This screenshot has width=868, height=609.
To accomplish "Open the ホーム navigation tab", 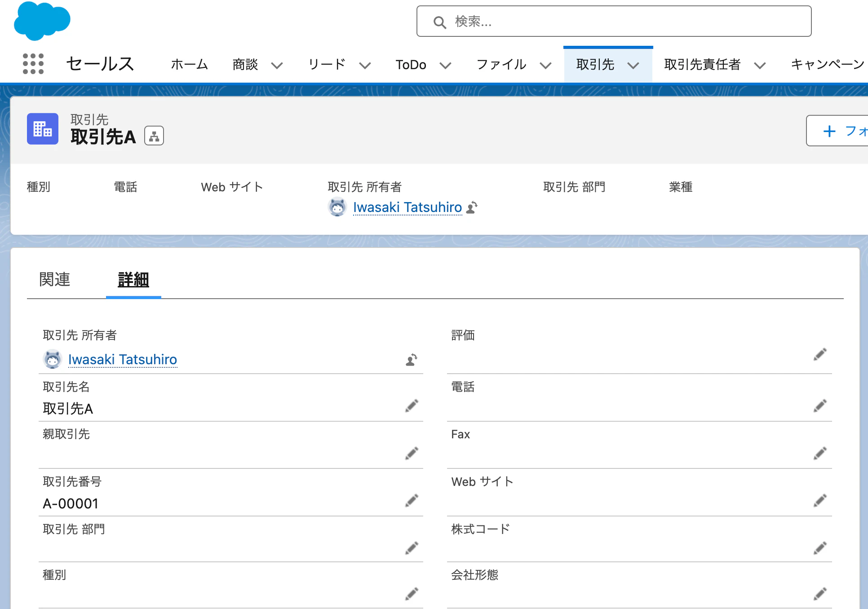I will click(189, 65).
